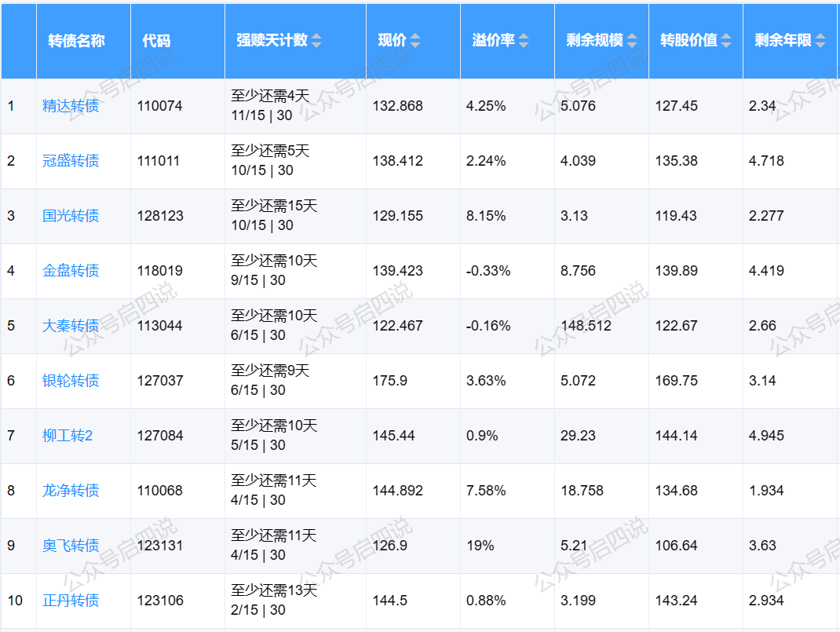Sort by 转股价值 arrow icon
This screenshot has height=632, width=840.
(726, 41)
